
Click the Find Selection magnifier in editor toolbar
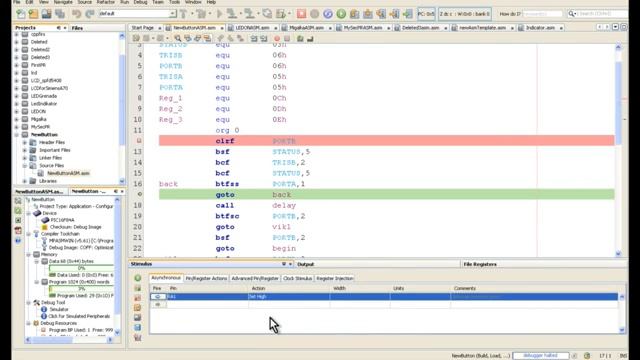(x=178, y=38)
